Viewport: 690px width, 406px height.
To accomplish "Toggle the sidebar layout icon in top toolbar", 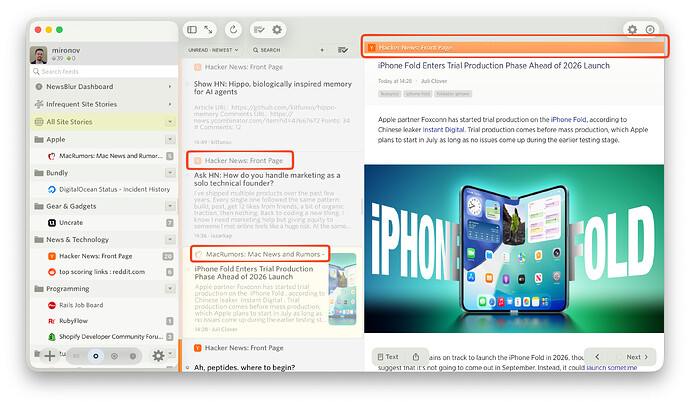I will 192,29.
